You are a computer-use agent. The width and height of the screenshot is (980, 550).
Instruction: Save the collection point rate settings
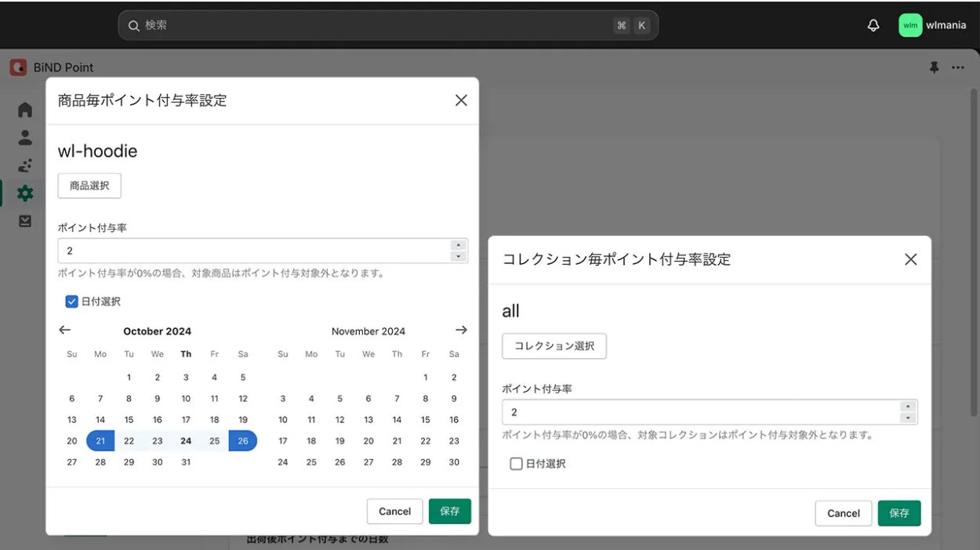[x=899, y=513]
